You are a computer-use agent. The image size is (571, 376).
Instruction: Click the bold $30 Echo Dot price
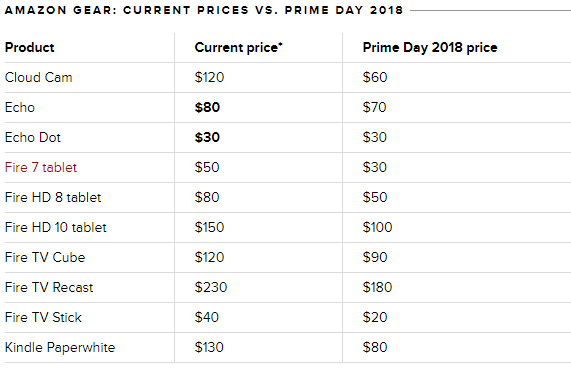(x=207, y=137)
